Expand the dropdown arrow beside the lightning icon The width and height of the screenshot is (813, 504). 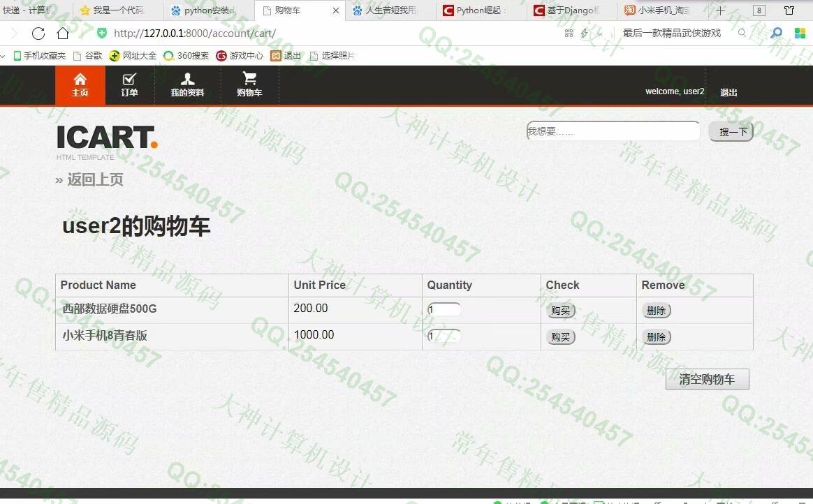click(599, 33)
